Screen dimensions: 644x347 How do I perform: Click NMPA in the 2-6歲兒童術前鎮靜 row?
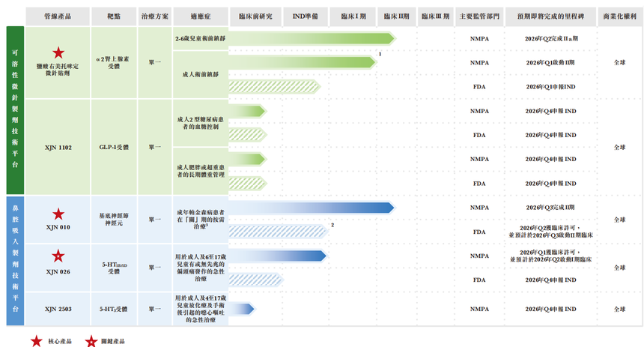point(479,39)
